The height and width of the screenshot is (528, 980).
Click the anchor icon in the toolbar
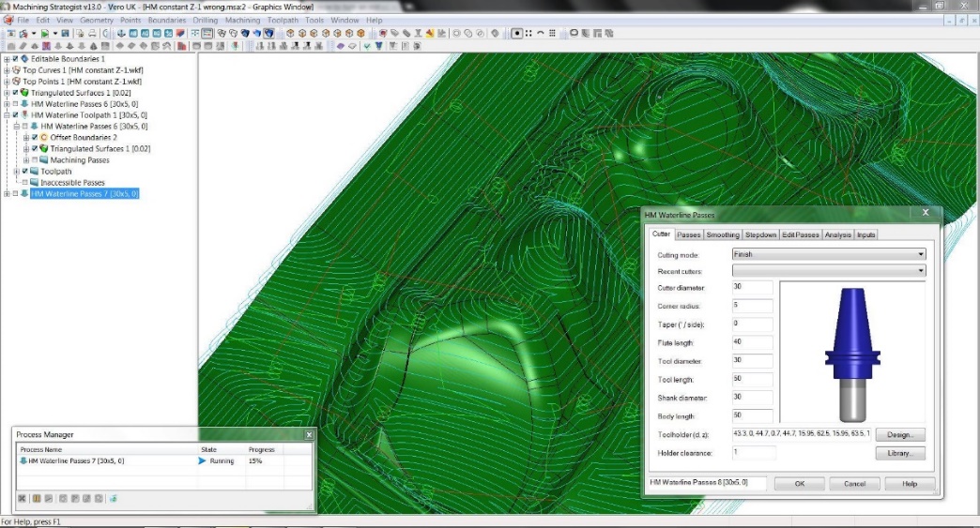(121, 33)
